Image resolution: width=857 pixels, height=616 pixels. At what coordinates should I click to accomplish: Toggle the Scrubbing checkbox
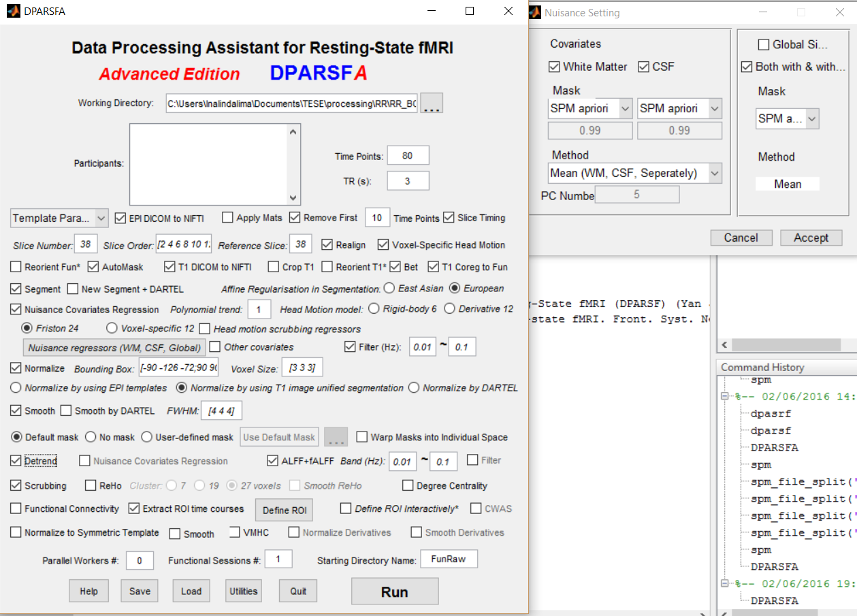point(16,485)
